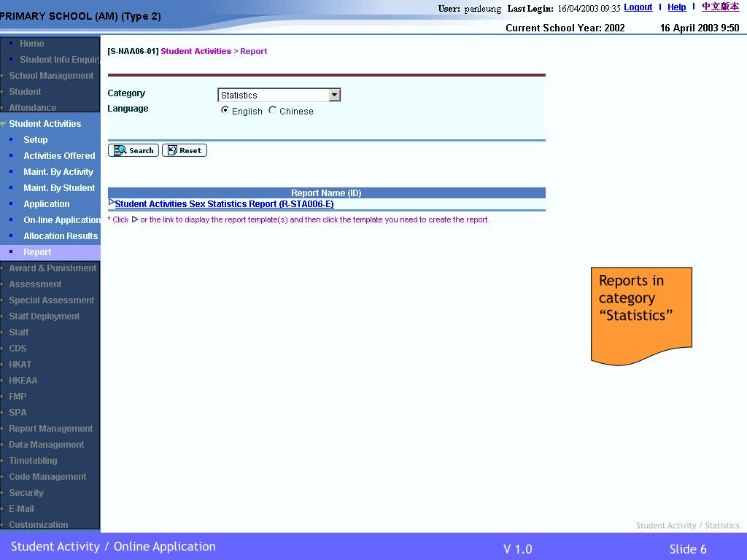747x560 pixels.
Task: Collapse the Student Activities menu
Action: tap(44, 124)
